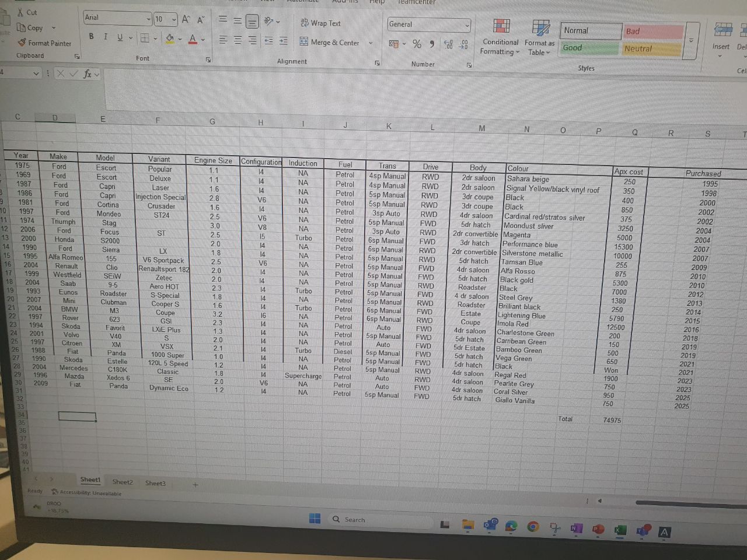Toggle Italic formatting button
This screenshot has height=560, width=747.
click(105, 37)
